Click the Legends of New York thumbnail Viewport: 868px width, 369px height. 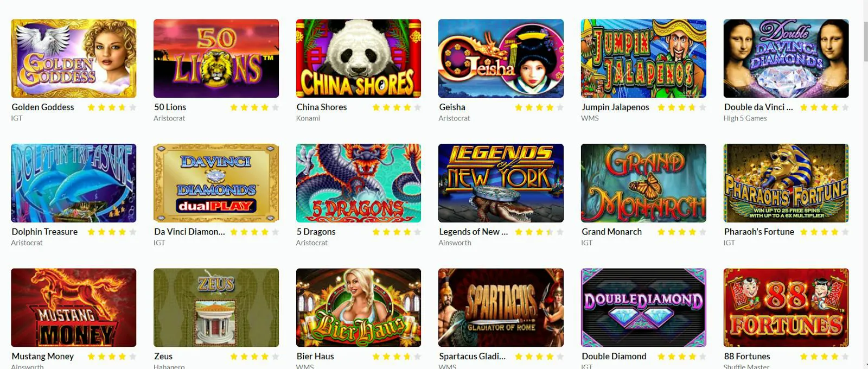pos(501,183)
